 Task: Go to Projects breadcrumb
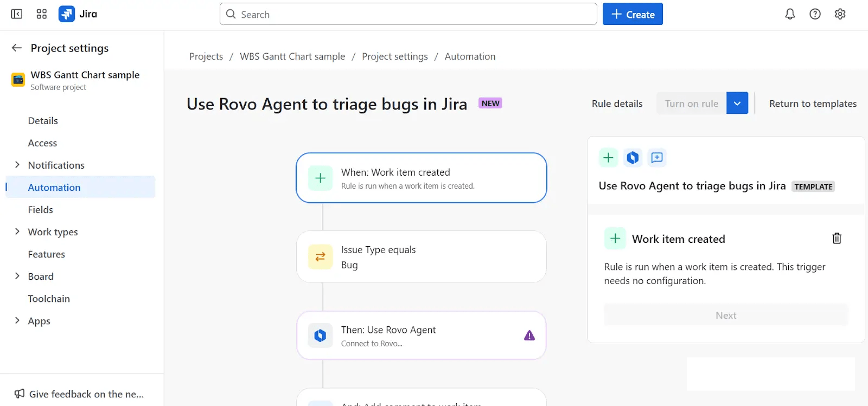[x=206, y=56]
